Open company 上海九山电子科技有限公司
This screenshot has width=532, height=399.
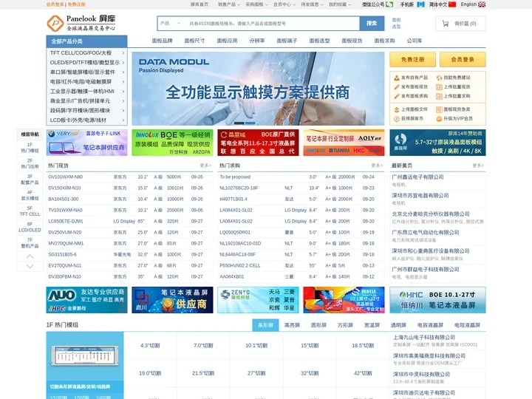pos(424,338)
